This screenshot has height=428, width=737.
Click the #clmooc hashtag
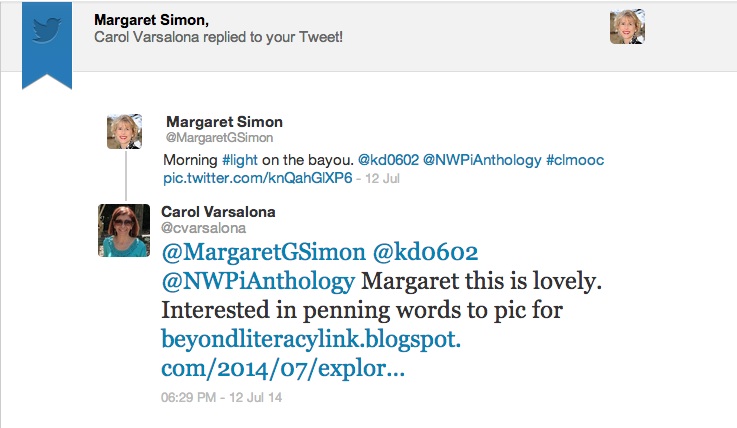pyautogui.click(x=575, y=160)
